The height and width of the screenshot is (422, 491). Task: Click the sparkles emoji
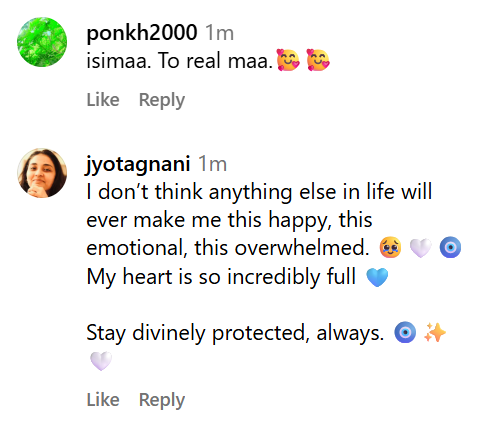(x=435, y=332)
